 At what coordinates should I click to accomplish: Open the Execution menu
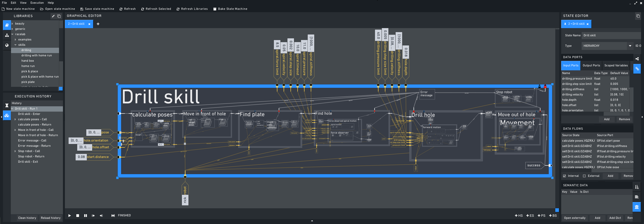coord(37,3)
